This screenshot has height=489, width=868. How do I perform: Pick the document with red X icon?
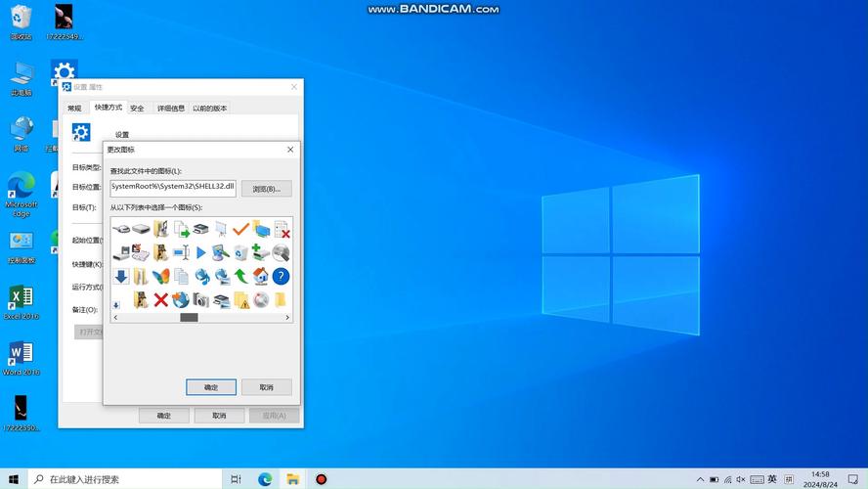(282, 229)
